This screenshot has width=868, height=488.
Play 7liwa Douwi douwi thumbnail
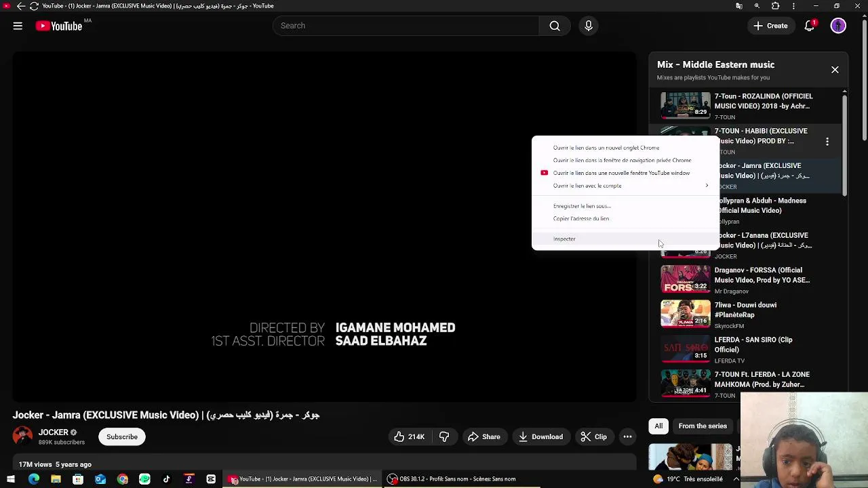686,314
